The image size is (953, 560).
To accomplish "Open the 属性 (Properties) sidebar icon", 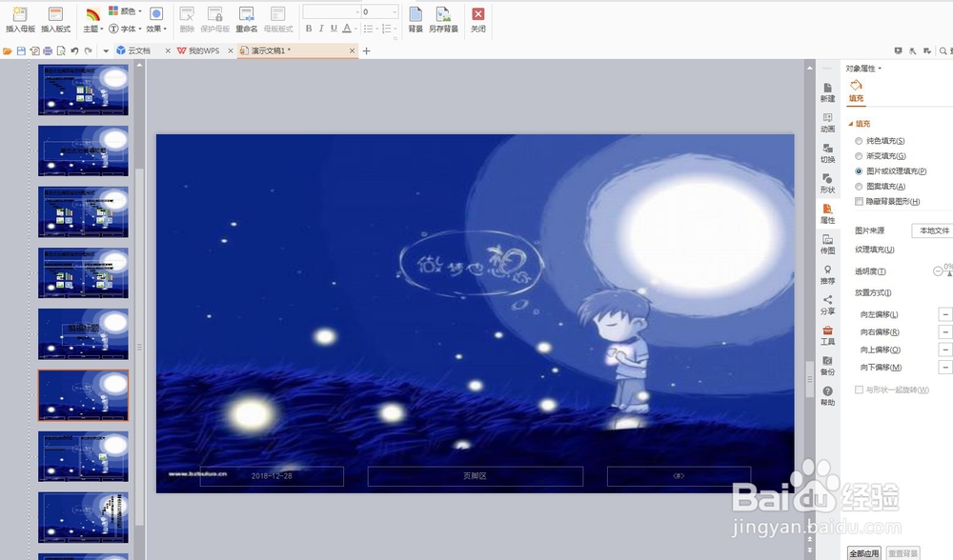I will tap(827, 213).
